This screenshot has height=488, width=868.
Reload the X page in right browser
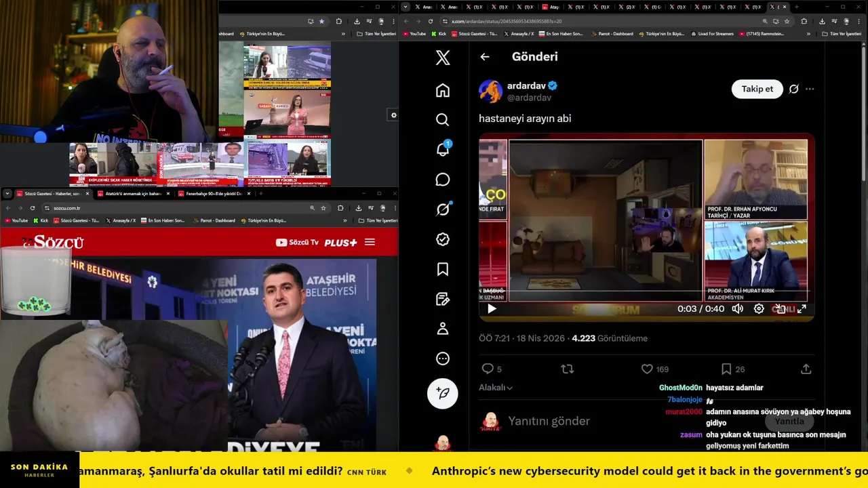point(430,21)
